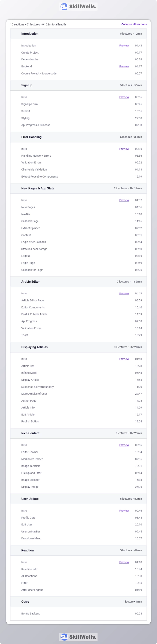Click the Collapse all sections link

tap(134, 24)
